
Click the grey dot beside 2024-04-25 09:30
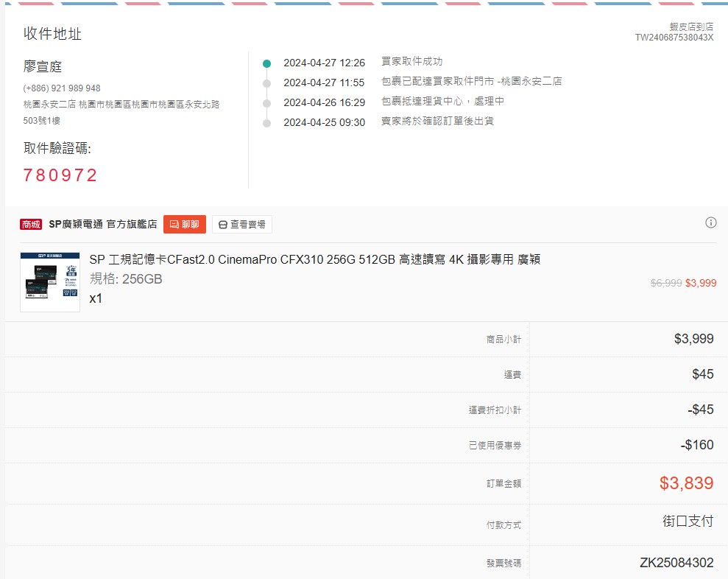tap(266, 123)
